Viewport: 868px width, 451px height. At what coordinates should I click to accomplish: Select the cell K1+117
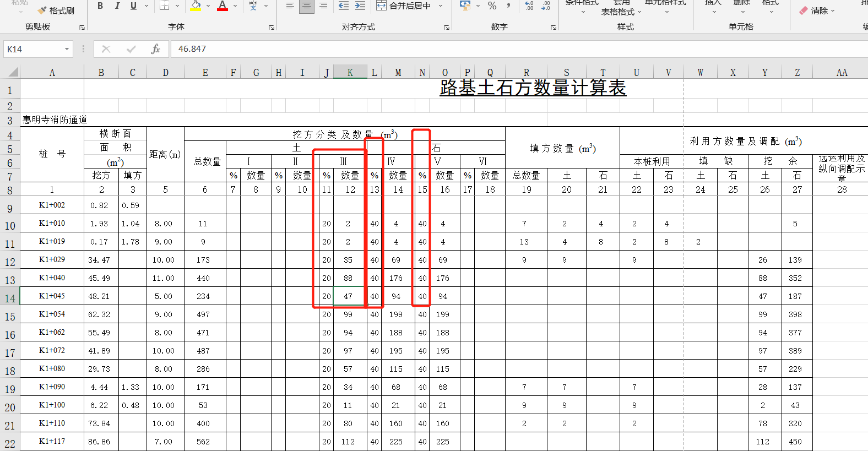point(52,442)
